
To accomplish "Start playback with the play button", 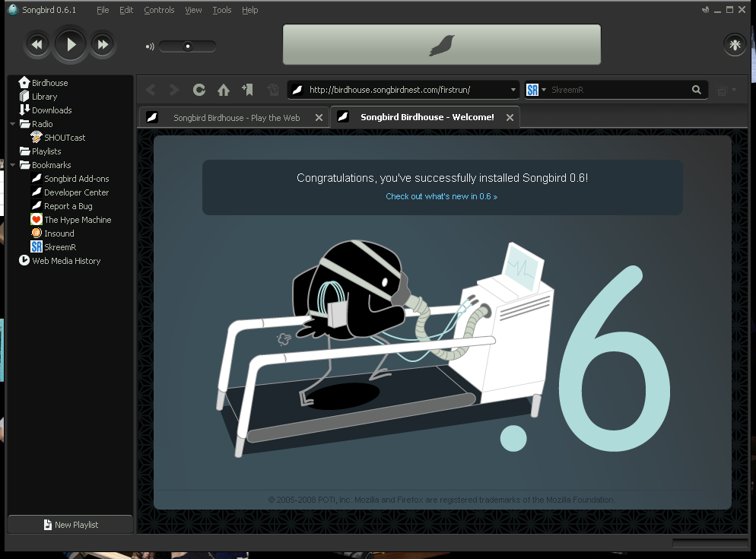I will pyautogui.click(x=71, y=45).
